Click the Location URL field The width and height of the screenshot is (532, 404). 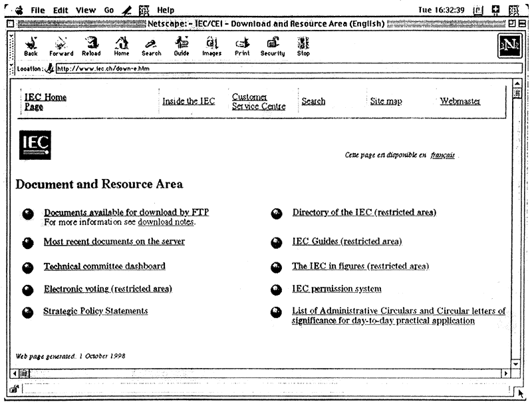tap(289, 69)
